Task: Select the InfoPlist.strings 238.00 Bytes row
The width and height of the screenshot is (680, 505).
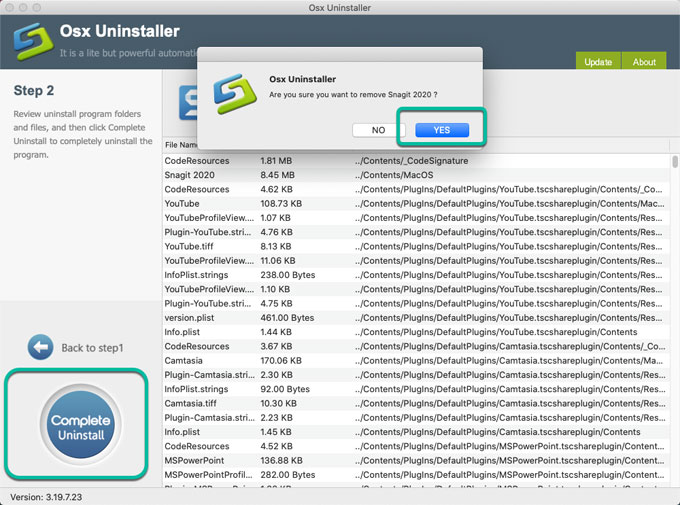Action: [x=416, y=275]
